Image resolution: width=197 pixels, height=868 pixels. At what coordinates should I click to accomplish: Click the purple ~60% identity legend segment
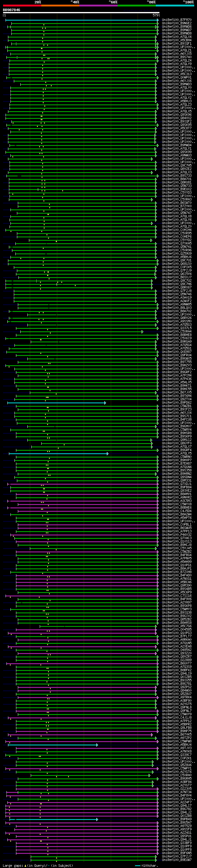click(x=99, y=6)
